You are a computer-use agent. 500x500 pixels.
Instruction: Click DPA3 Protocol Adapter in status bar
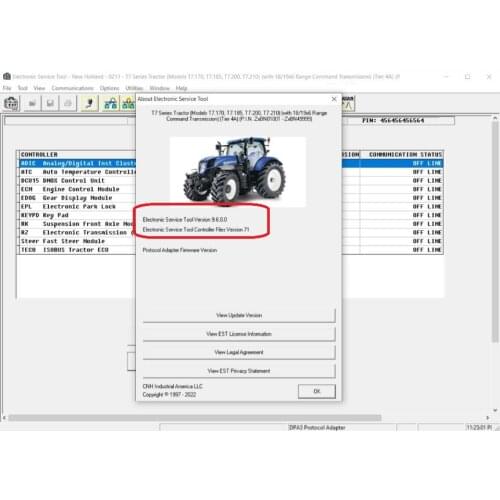point(317,427)
